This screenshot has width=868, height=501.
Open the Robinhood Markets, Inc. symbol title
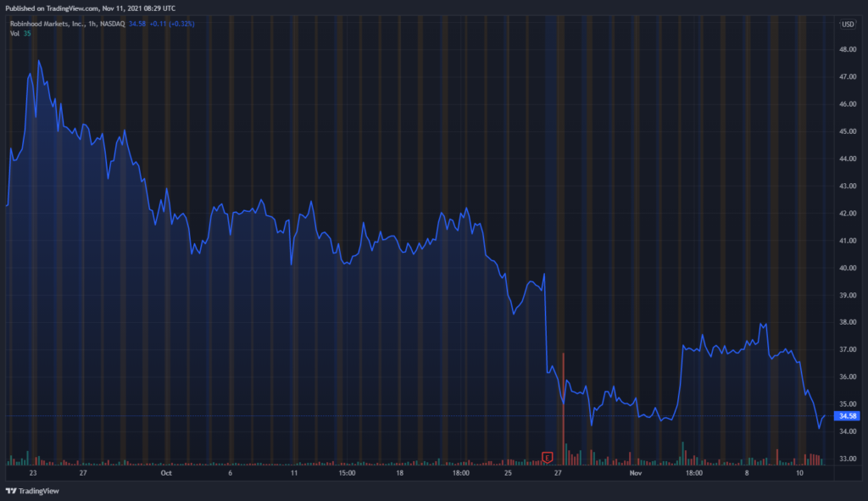click(47, 24)
